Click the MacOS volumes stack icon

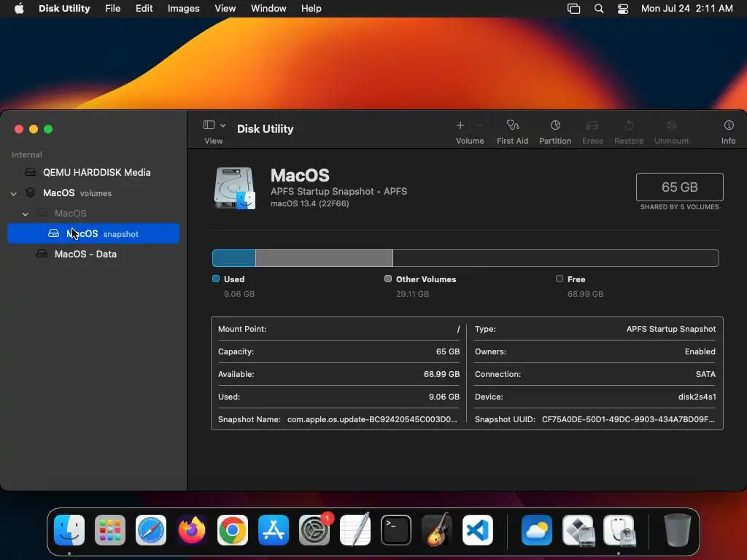[30, 192]
